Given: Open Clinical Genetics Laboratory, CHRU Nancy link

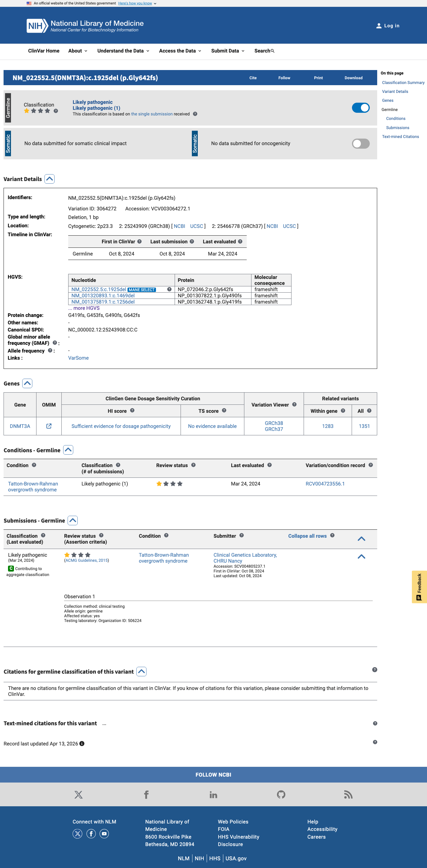Looking at the screenshot, I should [x=245, y=558].
